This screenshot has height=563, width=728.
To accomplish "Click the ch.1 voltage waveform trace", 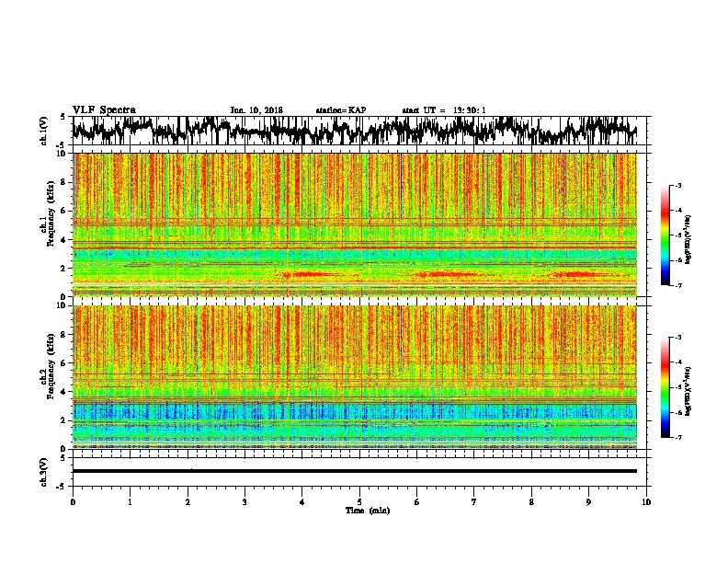I will click(x=354, y=131).
